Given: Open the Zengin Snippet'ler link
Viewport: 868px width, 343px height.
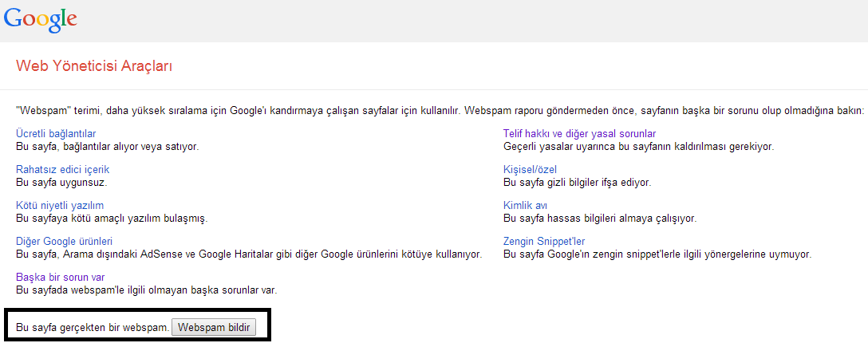Looking at the screenshot, I should [x=544, y=242].
